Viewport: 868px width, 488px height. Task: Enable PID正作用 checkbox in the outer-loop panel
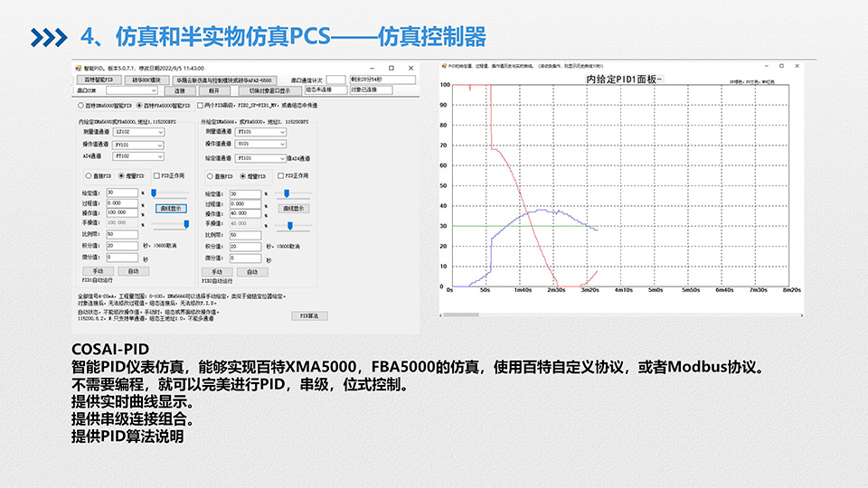pos(280,175)
